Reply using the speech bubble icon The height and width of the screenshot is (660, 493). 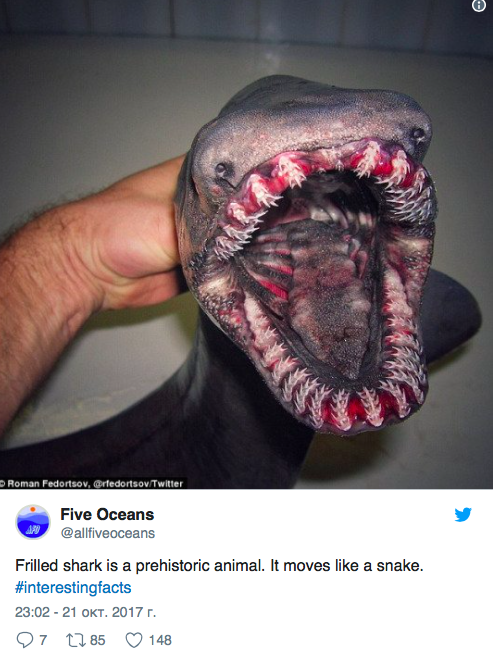click(24, 640)
